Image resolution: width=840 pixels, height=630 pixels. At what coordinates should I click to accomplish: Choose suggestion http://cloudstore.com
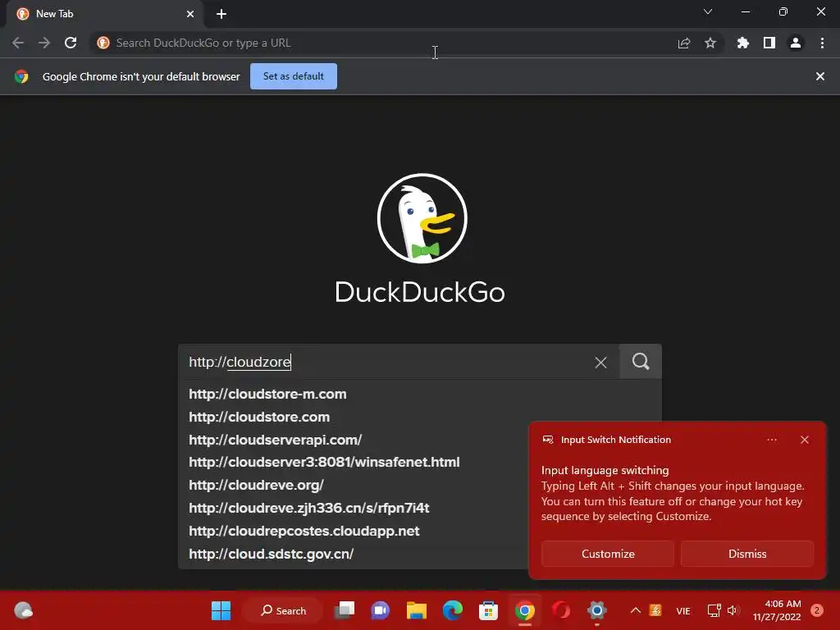419,417
